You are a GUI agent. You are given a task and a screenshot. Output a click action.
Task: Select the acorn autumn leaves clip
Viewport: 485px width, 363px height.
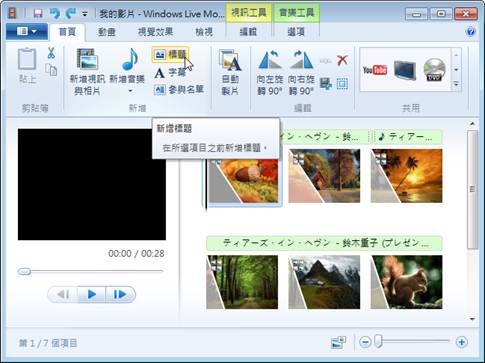coord(242,181)
